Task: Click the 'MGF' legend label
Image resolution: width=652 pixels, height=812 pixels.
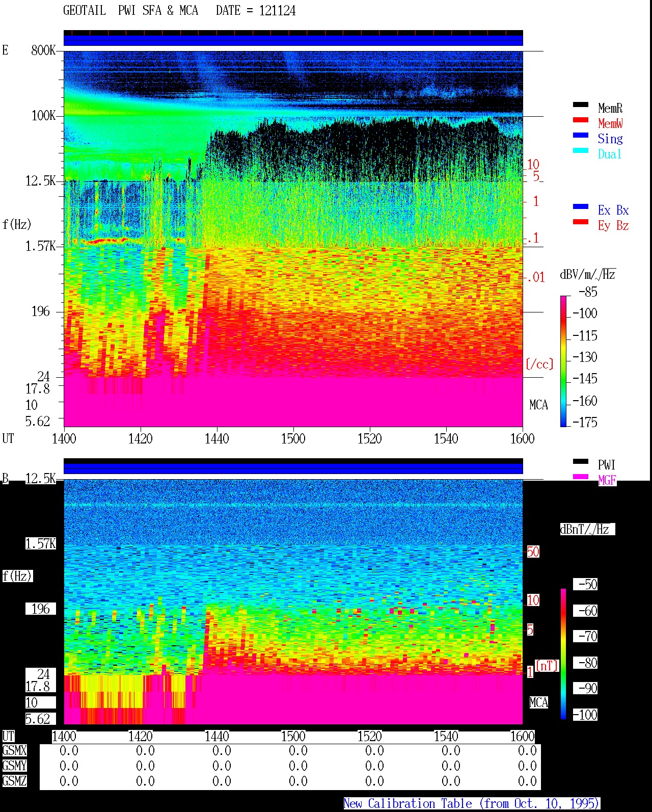Action: pos(607,480)
